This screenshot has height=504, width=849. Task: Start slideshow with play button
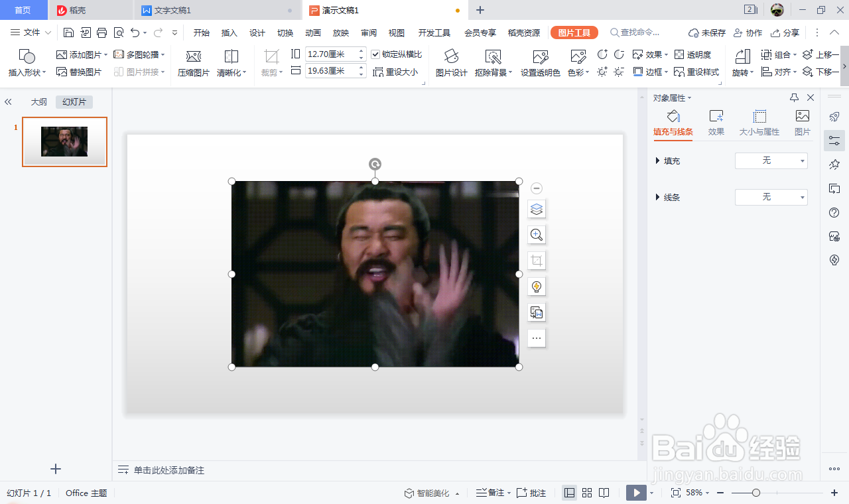click(x=636, y=493)
